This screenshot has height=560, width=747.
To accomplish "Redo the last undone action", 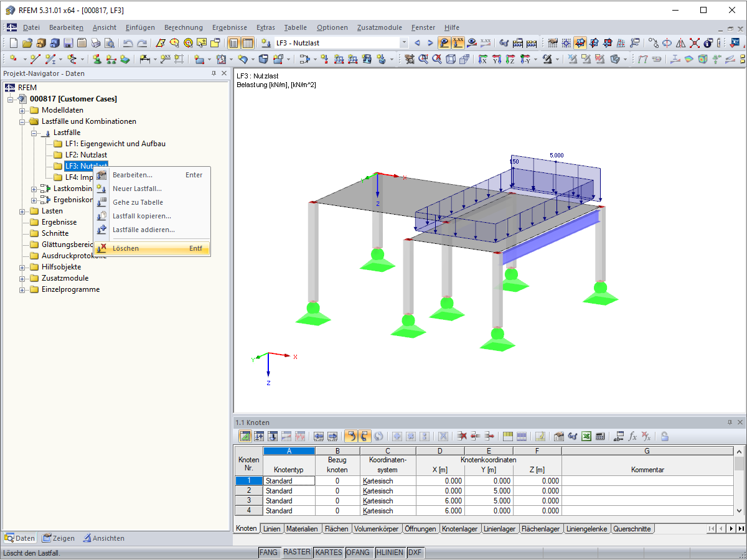I will [x=142, y=43].
